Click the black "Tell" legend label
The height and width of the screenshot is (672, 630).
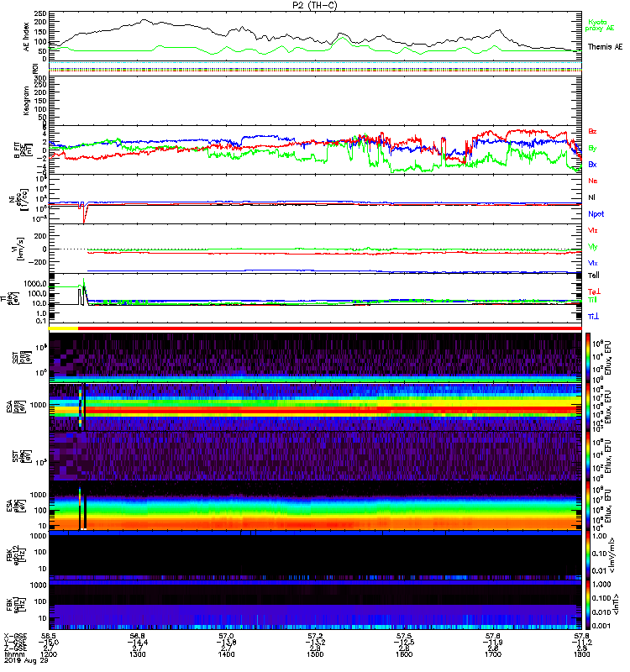pyautogui.click(x=594, y=276)
